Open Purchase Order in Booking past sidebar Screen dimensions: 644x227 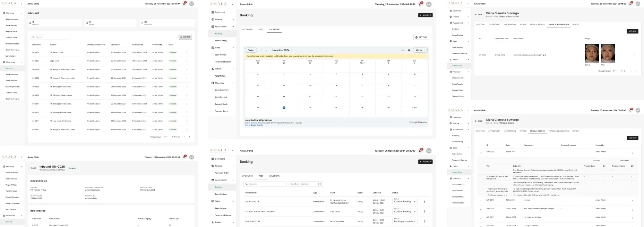click(x=222, y=173)
